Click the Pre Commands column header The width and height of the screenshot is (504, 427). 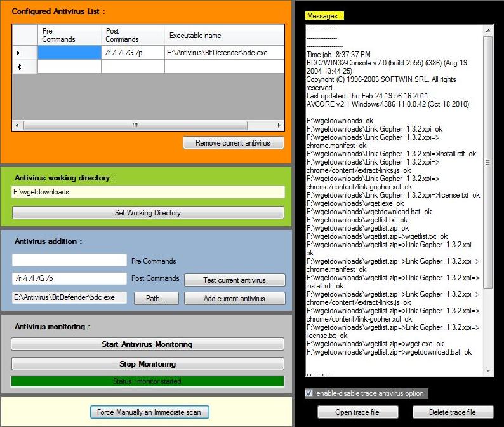point(69,35)
